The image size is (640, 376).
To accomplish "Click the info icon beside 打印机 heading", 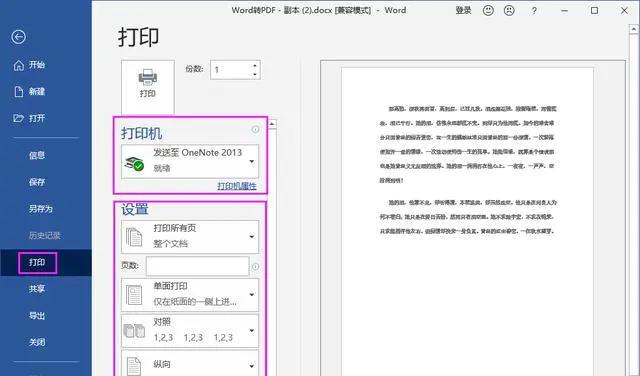I will pos(256,129).
